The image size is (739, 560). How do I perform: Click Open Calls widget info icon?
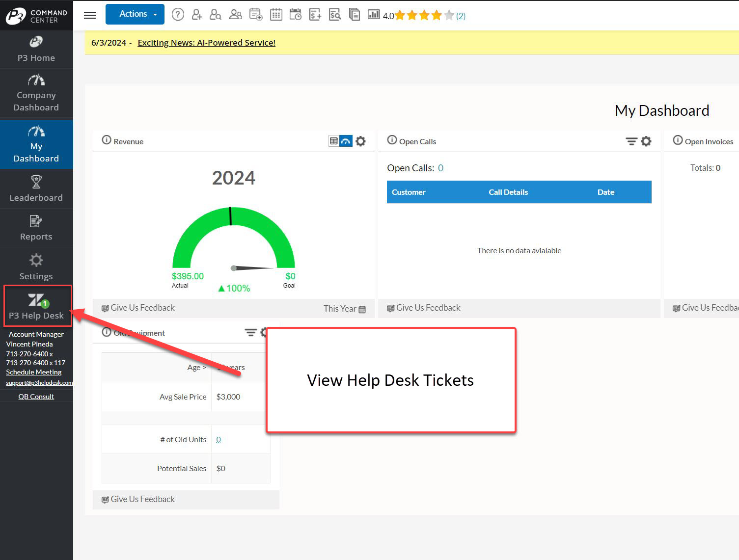[x=392, y=140]
